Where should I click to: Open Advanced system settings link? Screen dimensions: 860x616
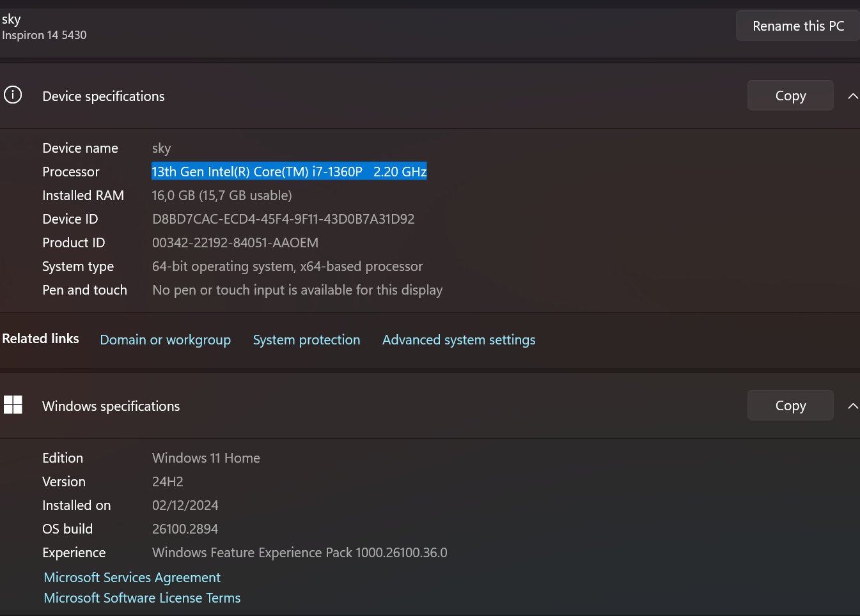pos(459,340)
